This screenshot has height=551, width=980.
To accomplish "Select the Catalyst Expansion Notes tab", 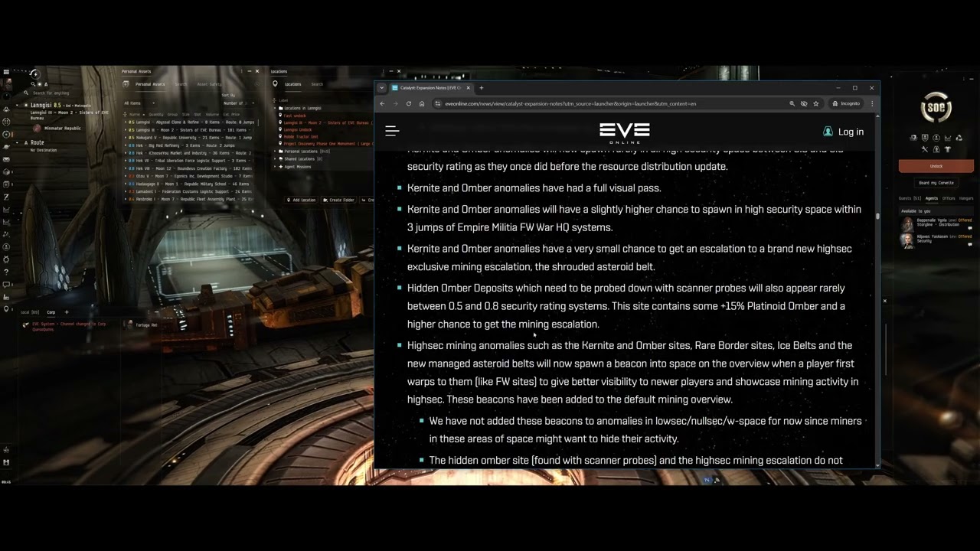I will pos(430,87).
